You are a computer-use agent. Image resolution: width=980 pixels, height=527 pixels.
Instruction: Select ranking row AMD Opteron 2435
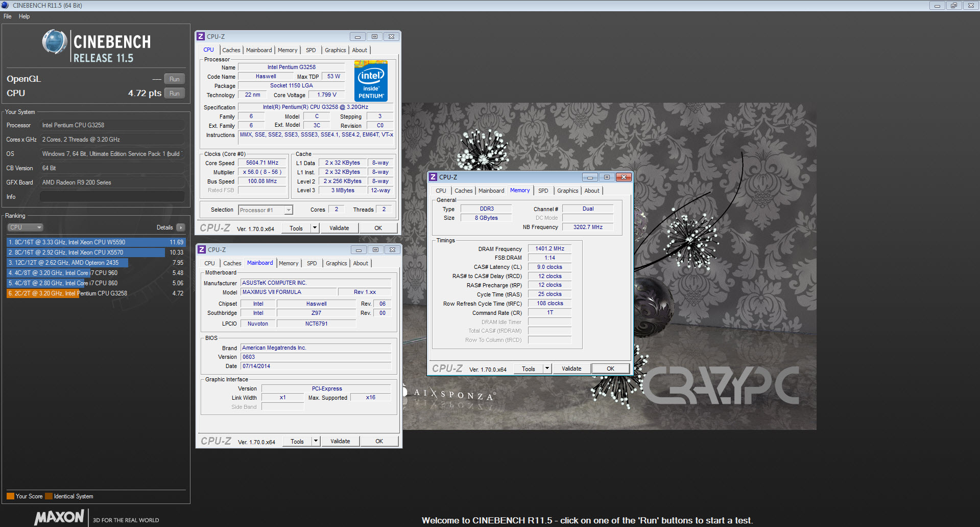click(96, 263)
